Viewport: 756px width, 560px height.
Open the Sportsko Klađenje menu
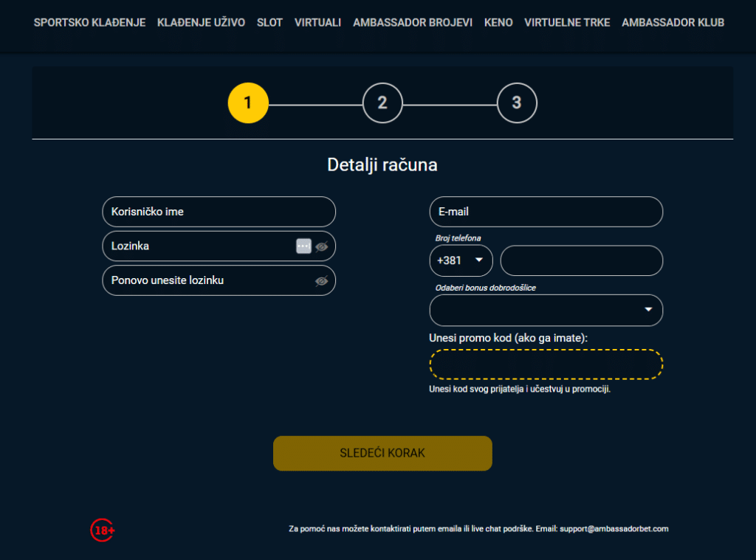(89, 23)
